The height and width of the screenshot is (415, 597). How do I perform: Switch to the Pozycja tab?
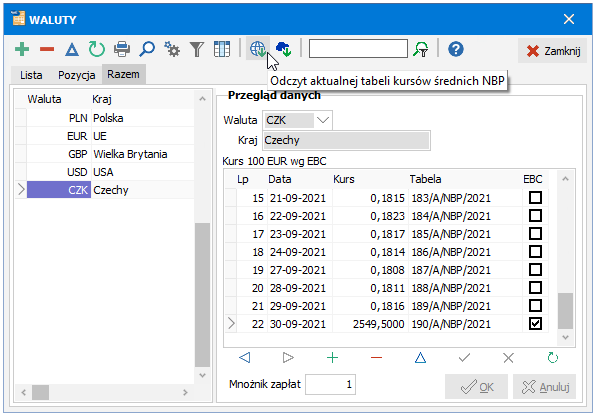(x=77, y=75)
